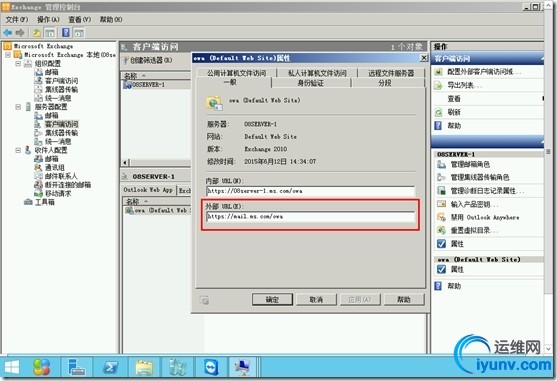
Task: Click the 确定 button
Action: 272,300
